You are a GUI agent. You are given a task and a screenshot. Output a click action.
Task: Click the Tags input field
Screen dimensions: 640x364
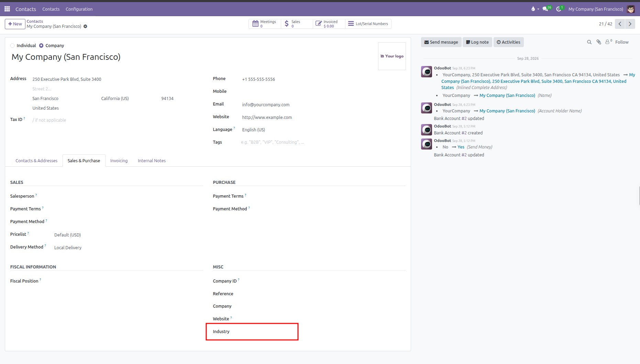[322, 142]
